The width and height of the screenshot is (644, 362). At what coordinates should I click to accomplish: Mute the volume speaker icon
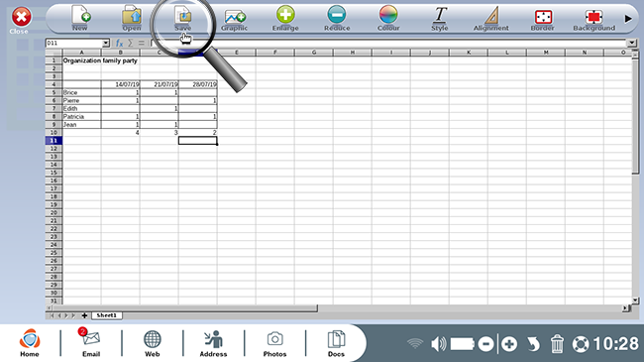(438, 343)
